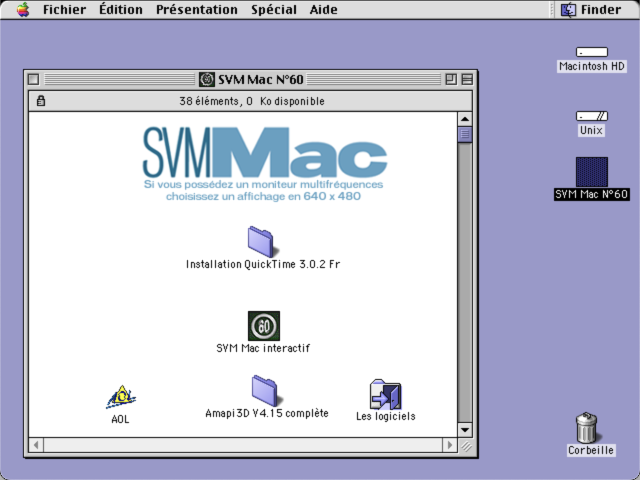Select the Installation QuickTime 3.0.2 Fr folder
This screenshot has width=640, height=480.
[x=261, y=242]
